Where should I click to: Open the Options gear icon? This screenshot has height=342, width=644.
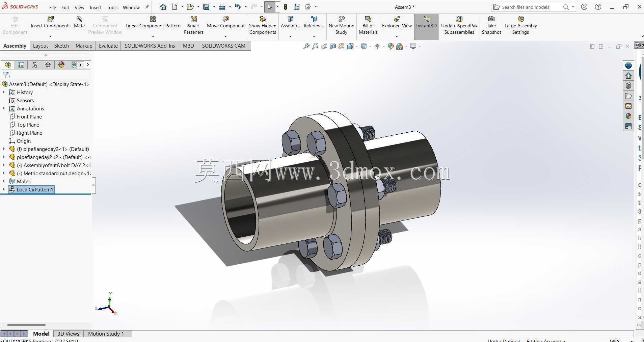coord(308,7)
